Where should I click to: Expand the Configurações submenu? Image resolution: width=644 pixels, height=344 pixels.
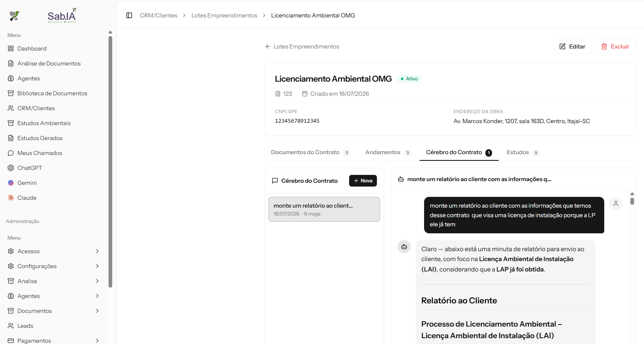pos(54,266)
